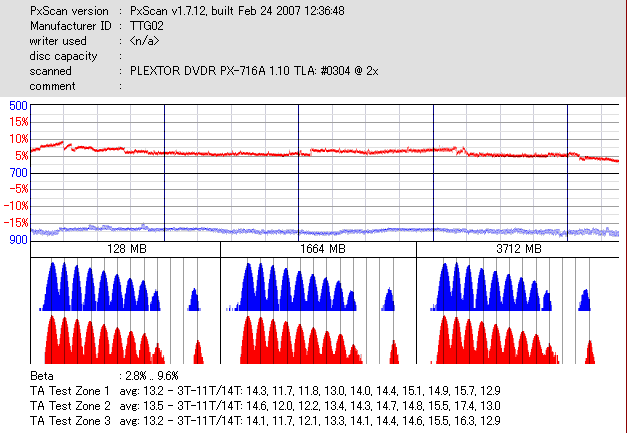Select the TA Test Zone 3 row

pyautogui.click(x=265, y=421)
